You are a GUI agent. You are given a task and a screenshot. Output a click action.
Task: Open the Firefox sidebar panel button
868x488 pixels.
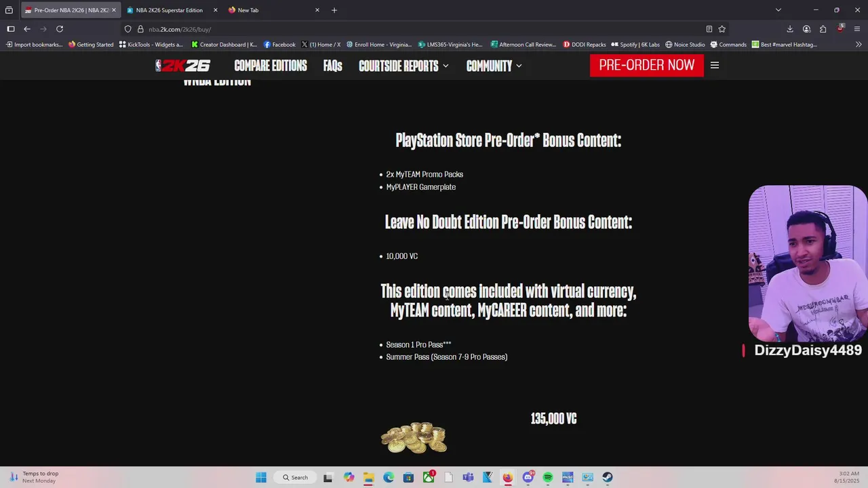10,29
